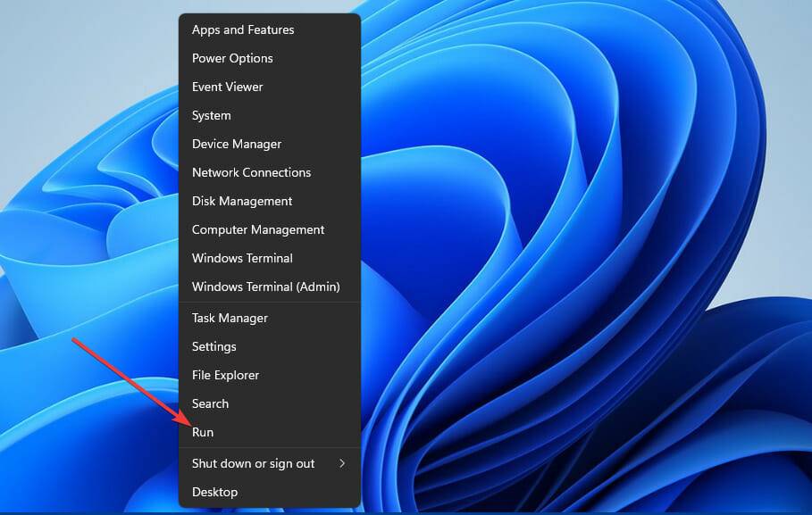
Task: Open Task Manager from the menu
Action: 269,318
